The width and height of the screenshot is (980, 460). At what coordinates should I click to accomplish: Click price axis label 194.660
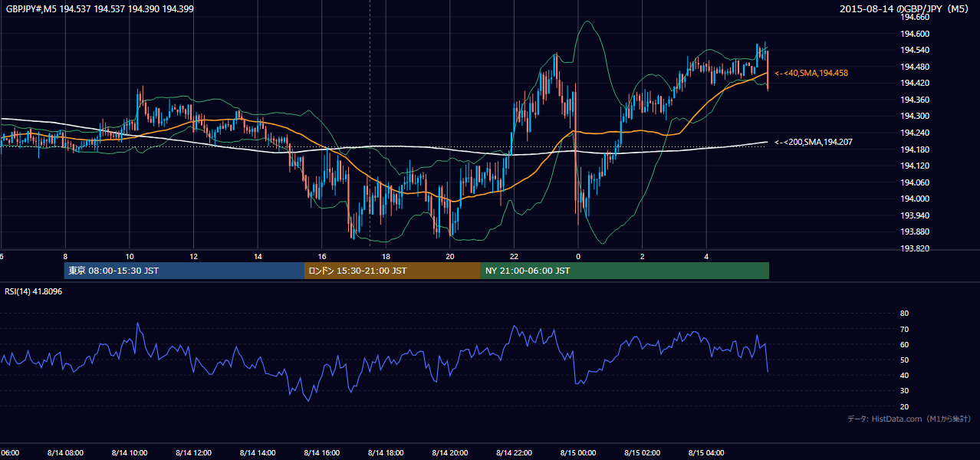point(915,17)
